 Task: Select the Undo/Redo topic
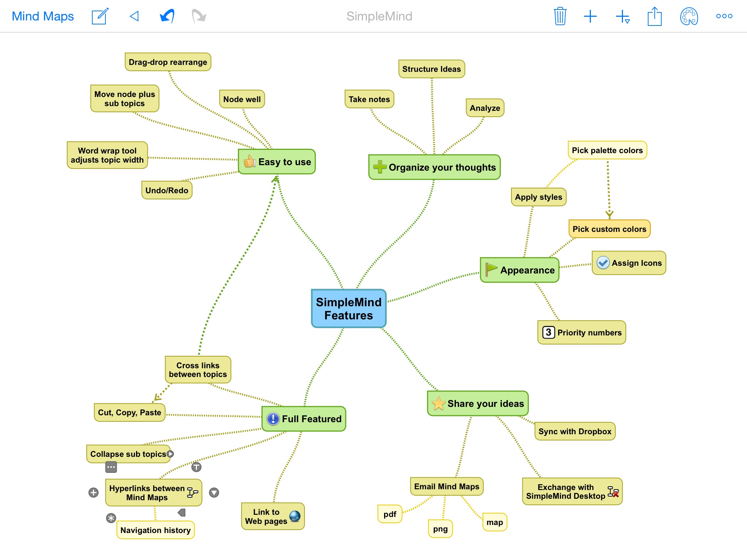tap(167, 190)
